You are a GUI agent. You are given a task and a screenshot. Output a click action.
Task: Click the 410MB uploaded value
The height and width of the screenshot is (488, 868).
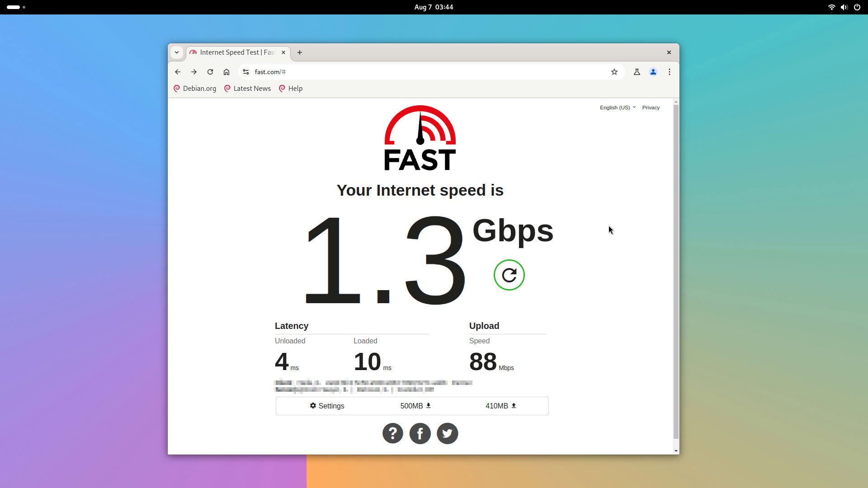pos(501,406)
